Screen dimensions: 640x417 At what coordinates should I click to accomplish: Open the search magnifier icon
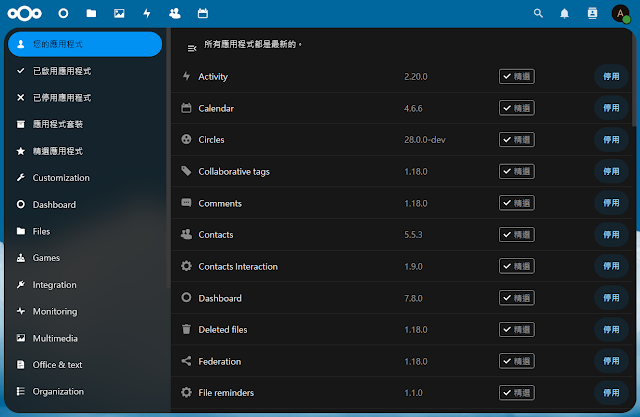coord(538,13)
